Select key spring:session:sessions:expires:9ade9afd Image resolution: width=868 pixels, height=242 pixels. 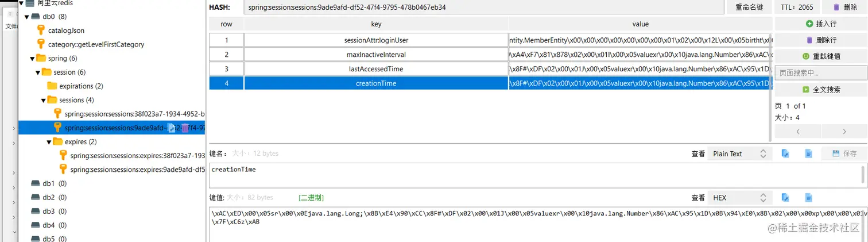click(137, 170)
